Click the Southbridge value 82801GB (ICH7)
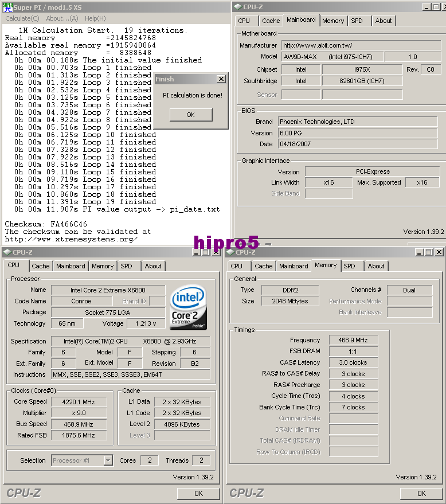This screenshot has height=504, width=446. point(362,81)
